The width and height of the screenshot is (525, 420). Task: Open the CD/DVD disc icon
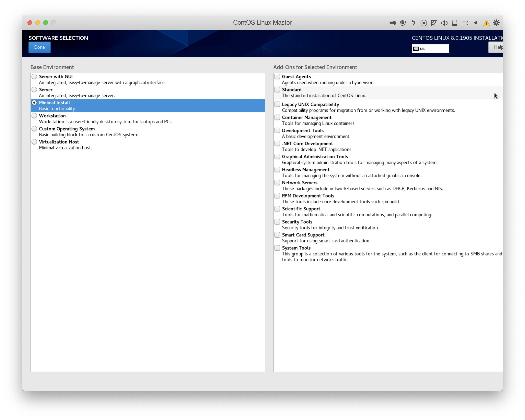424,23
